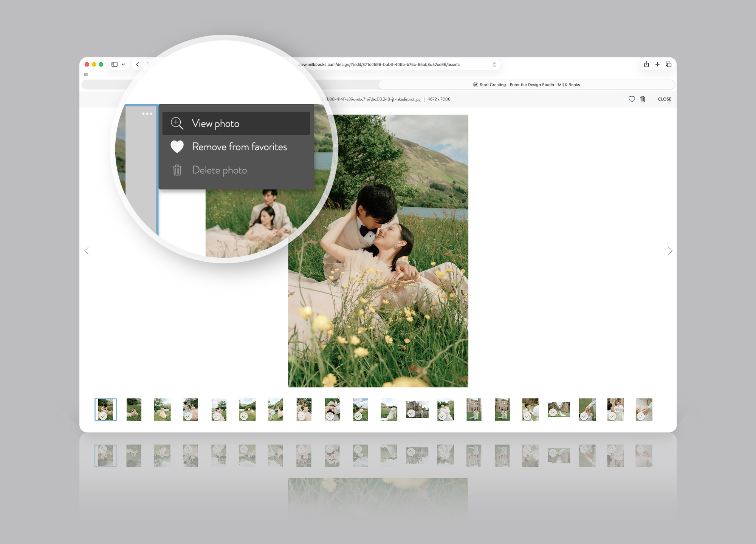
Task: Choose Remove from favorites menu entry
Action: [236, 147]
